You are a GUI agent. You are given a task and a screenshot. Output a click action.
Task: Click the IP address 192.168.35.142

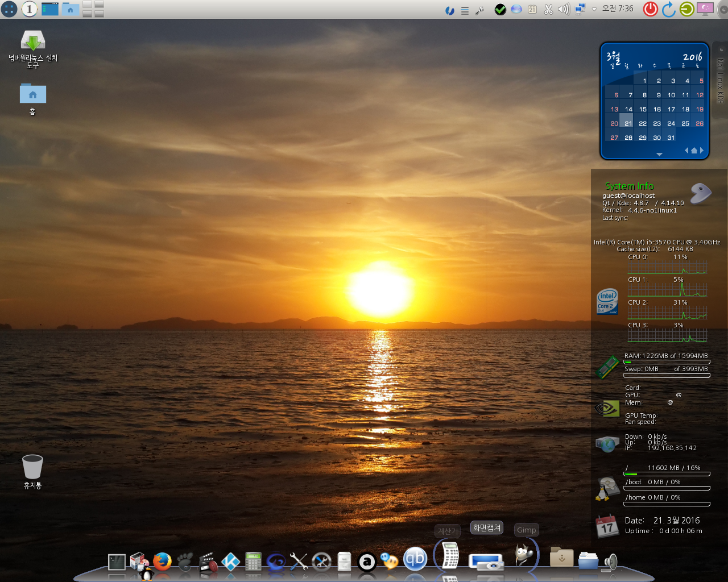point(672,448)
